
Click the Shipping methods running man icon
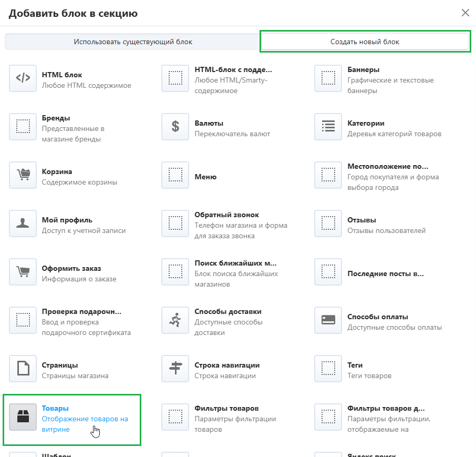click(175, 320)
